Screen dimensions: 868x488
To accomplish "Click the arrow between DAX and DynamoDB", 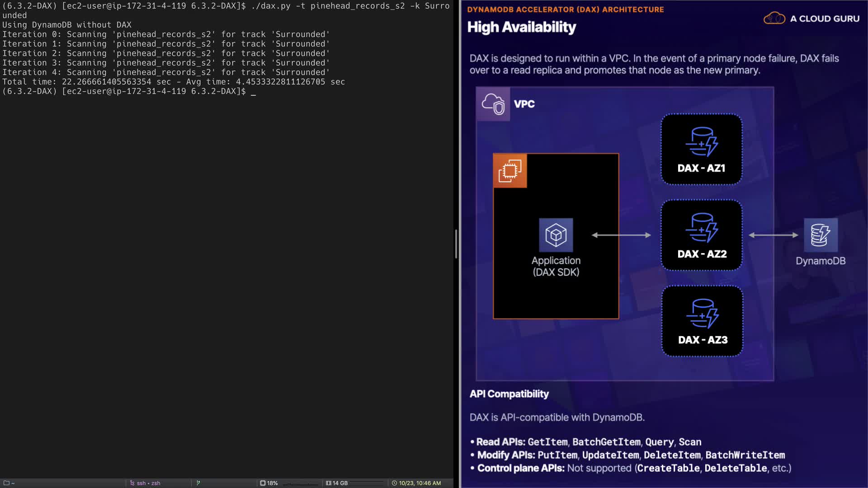I will (773, 235).
